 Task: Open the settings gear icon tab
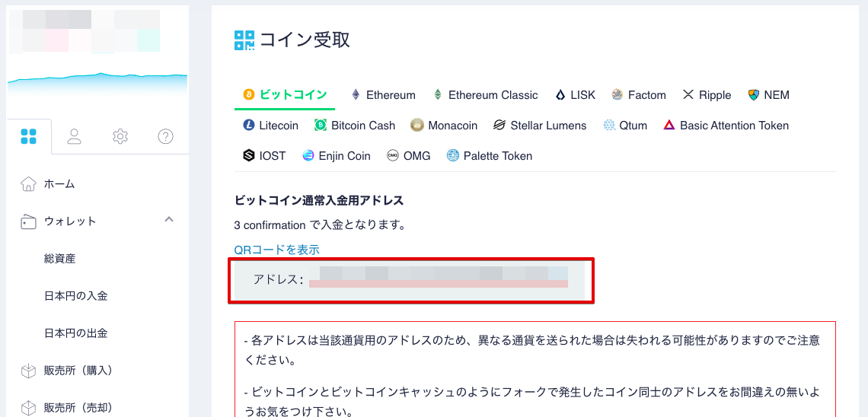point(120,136)
